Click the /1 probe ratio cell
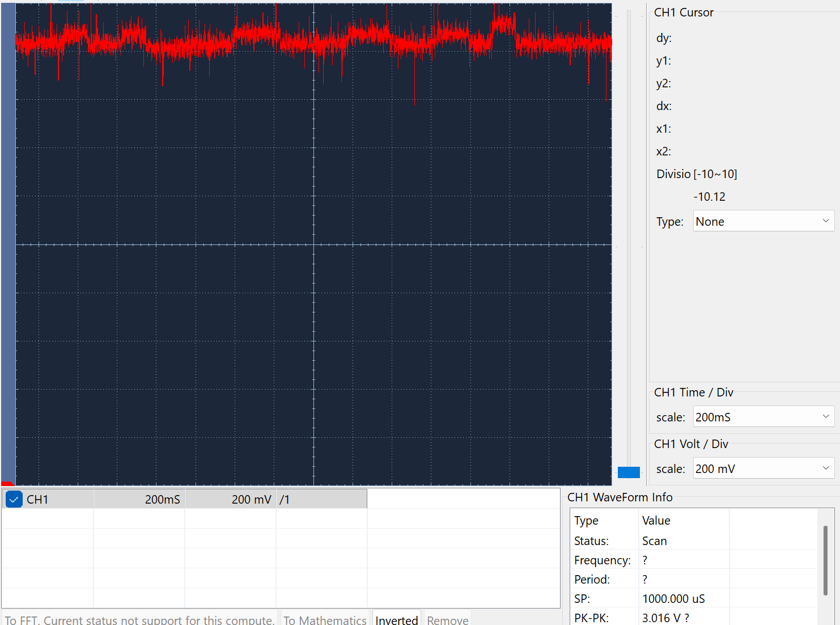This screenshot has width=840, height=625. [x=321, y=499]
